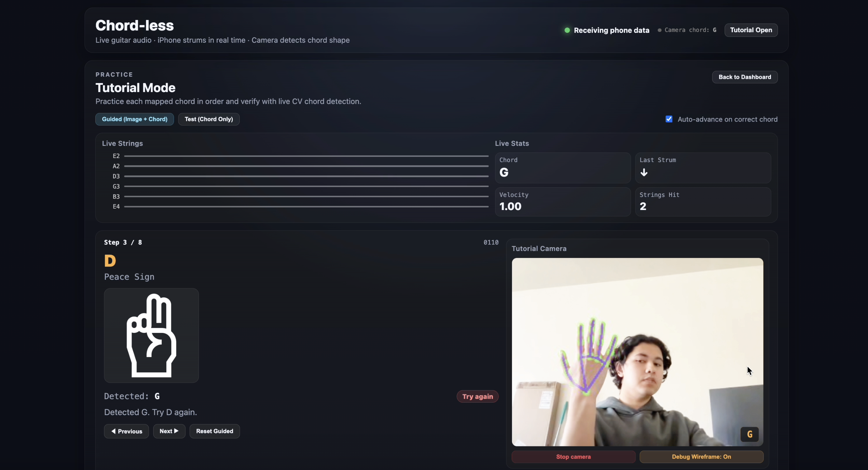868x470 pixels.
Task: Click the peace sign hand gesture image
Action: pos(151,335)
